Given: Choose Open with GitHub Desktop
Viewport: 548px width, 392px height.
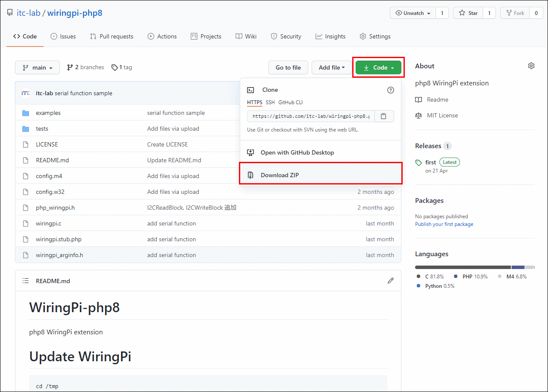Looking at the screenshot, I should coord(321,152).
